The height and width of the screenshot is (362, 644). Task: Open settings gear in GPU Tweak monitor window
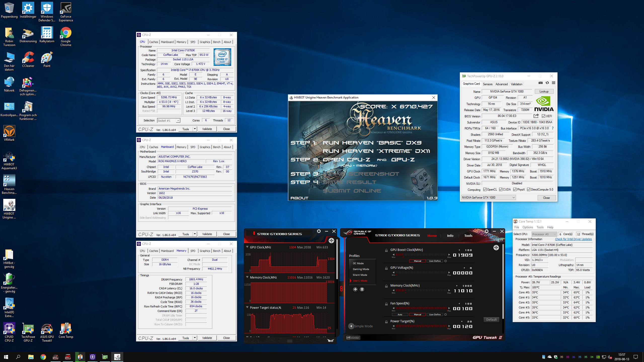coord(319,231)
